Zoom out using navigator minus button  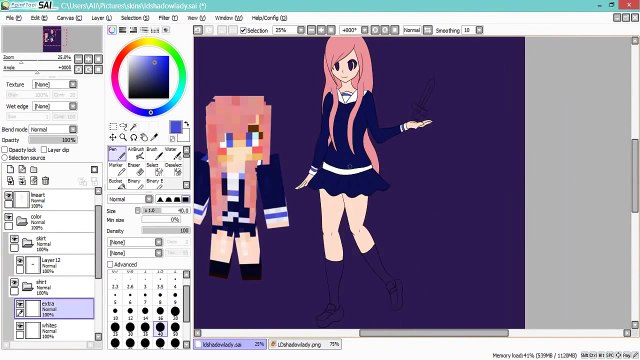click(x=78, y=59)
